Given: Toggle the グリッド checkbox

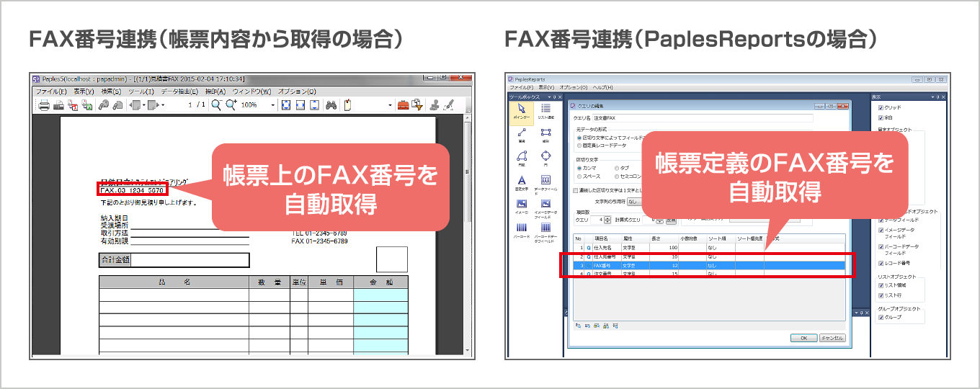Looking at the screenshot, I should click(881, 107).
